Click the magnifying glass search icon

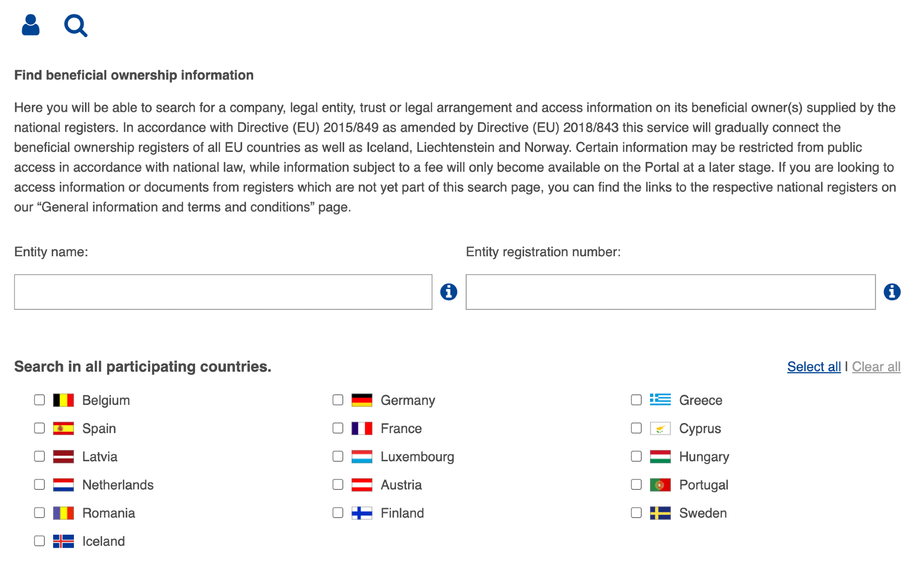tap(75, 25)
